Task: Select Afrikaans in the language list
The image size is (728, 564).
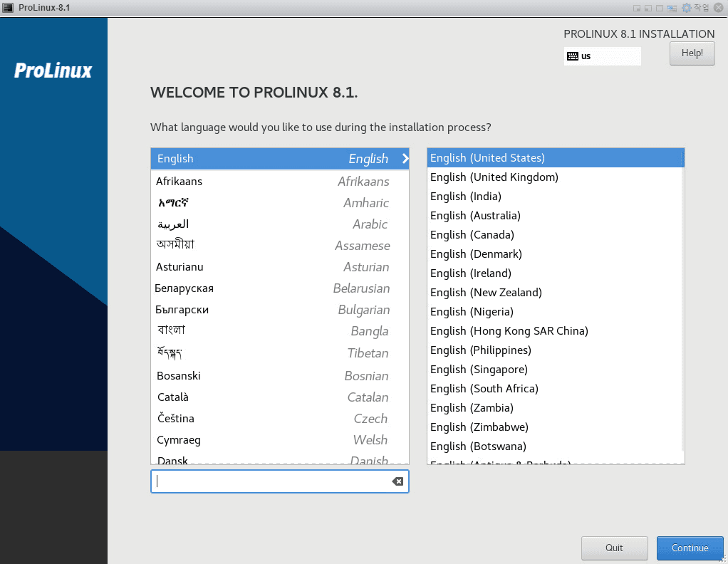Action: click(280, 181)
